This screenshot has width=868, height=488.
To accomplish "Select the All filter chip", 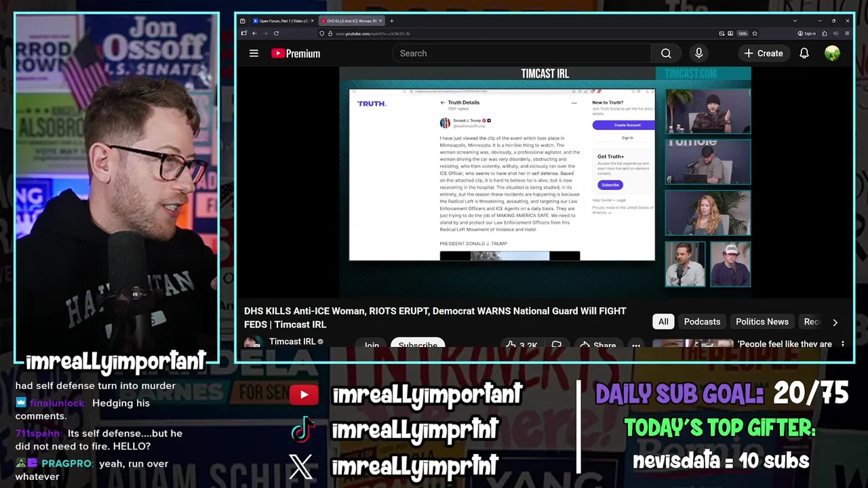I will pos(663,322).
